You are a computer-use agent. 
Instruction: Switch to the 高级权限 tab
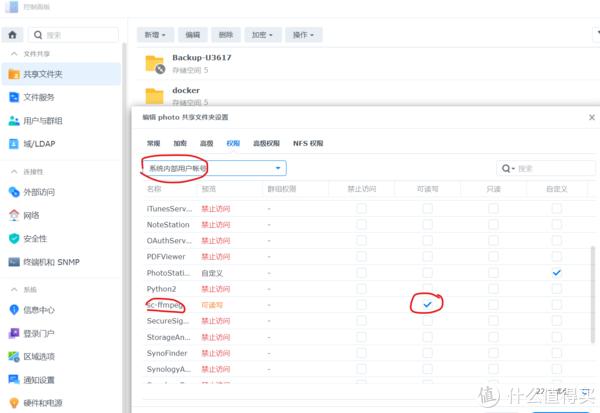(x=266, y=143)
